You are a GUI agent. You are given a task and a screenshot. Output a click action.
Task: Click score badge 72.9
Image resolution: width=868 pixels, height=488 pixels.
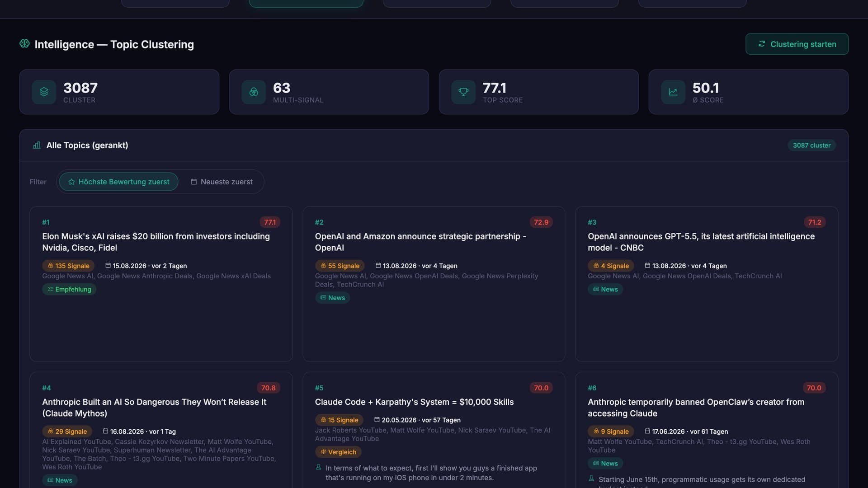pos(541,222)
